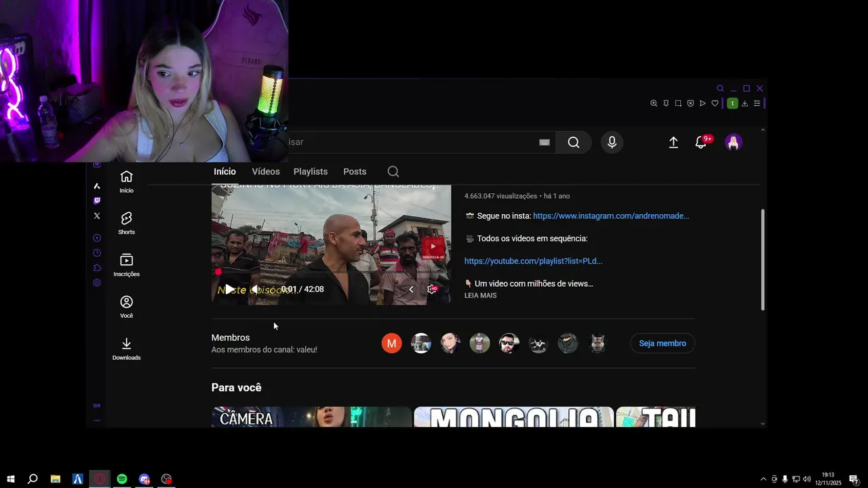Screen dimensions: 868x488
Task: Play the featured video
Action: (x=230, y=289)
